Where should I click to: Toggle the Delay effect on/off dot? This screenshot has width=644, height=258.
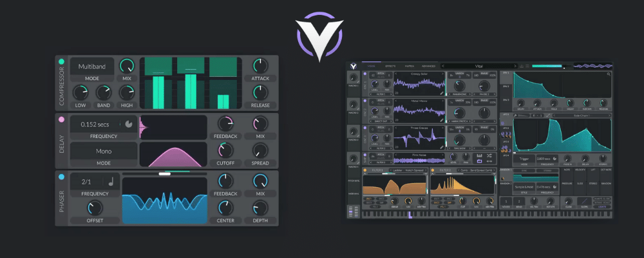pos(62,119)
